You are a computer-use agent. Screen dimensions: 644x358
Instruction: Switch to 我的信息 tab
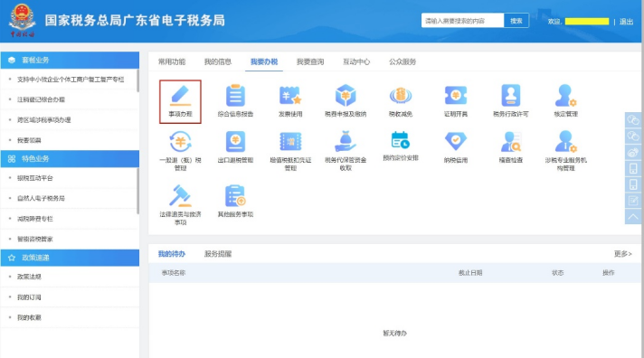click(218, 62)
